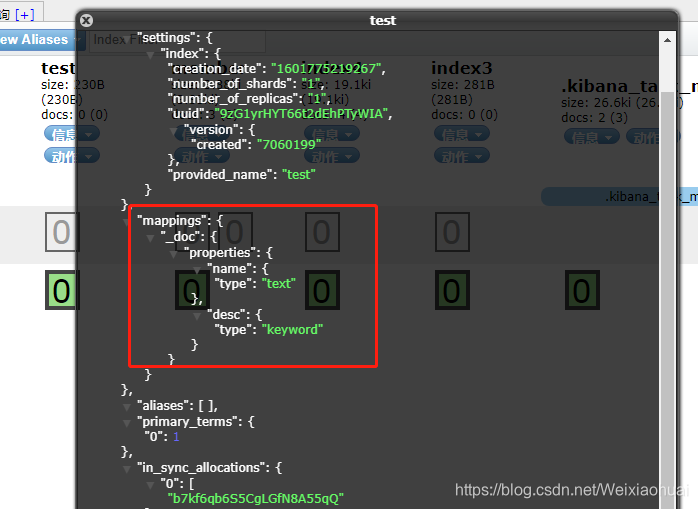Click the index3 heading
Image resolution: width=698 pixels, height=509 pixels.
[462, 68]
